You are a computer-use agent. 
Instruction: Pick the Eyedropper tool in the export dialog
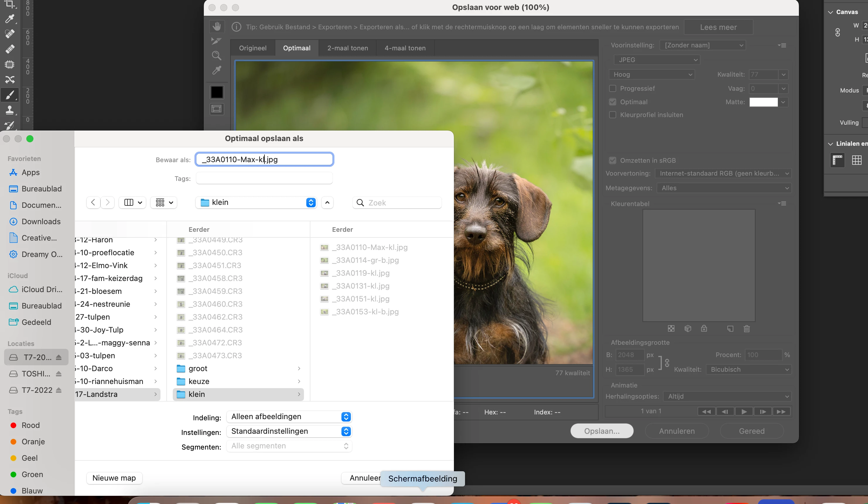(217, 70)
